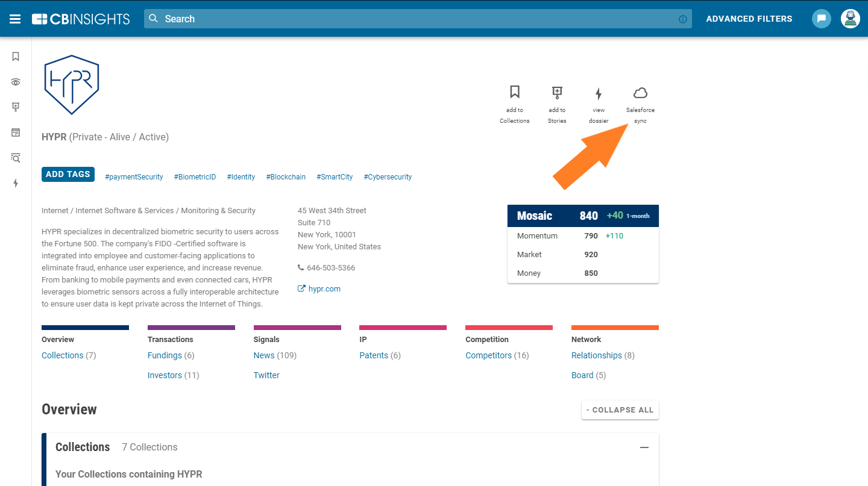Open the Collections (7) link
This screenshot has height=486, width=868.
[69, 355]
